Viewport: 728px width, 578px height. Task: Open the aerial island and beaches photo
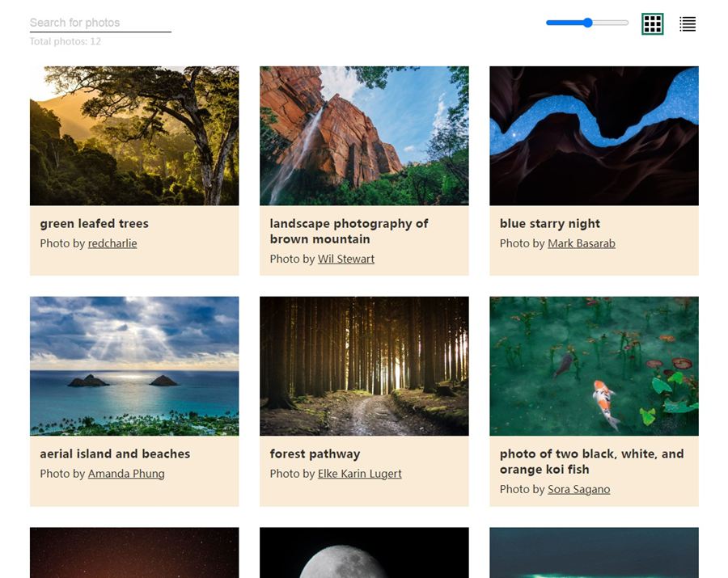134,366
